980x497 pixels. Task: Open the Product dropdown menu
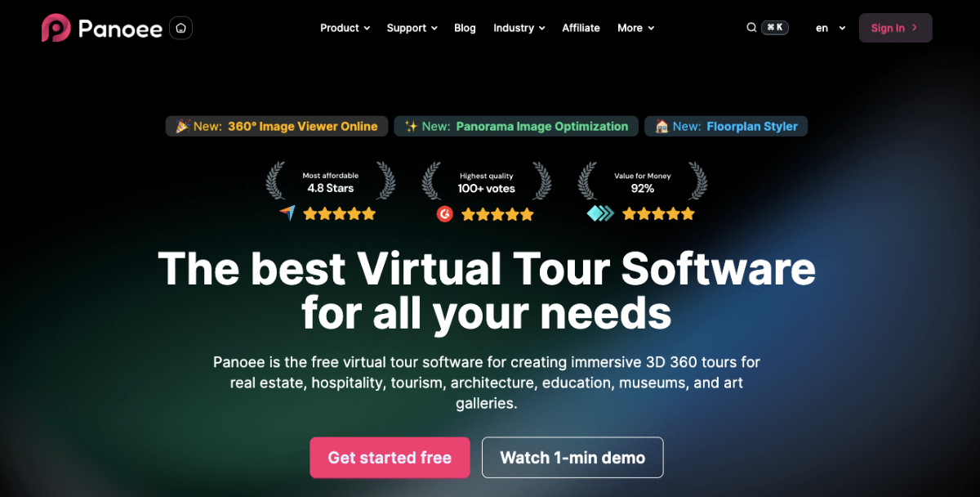point(345,28)
